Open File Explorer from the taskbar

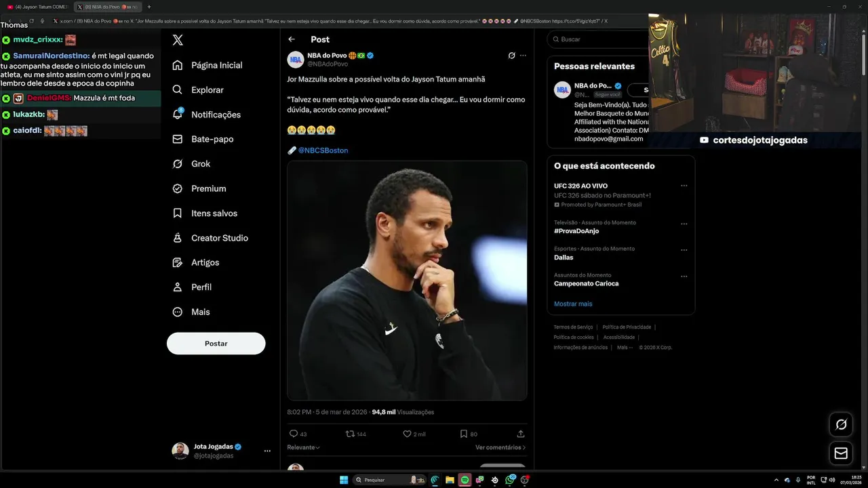click(x=450, y=480)
